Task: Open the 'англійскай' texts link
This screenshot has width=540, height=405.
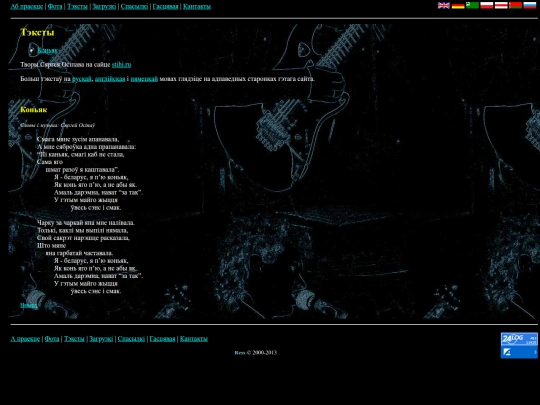Action: 110,79
